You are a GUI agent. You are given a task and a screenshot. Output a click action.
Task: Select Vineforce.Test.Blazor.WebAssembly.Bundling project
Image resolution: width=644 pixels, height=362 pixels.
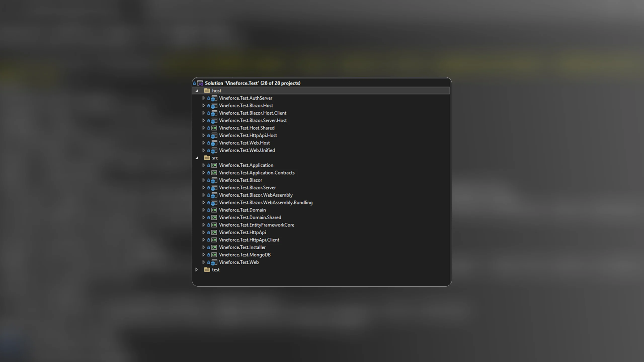click(x=266, y=203)
